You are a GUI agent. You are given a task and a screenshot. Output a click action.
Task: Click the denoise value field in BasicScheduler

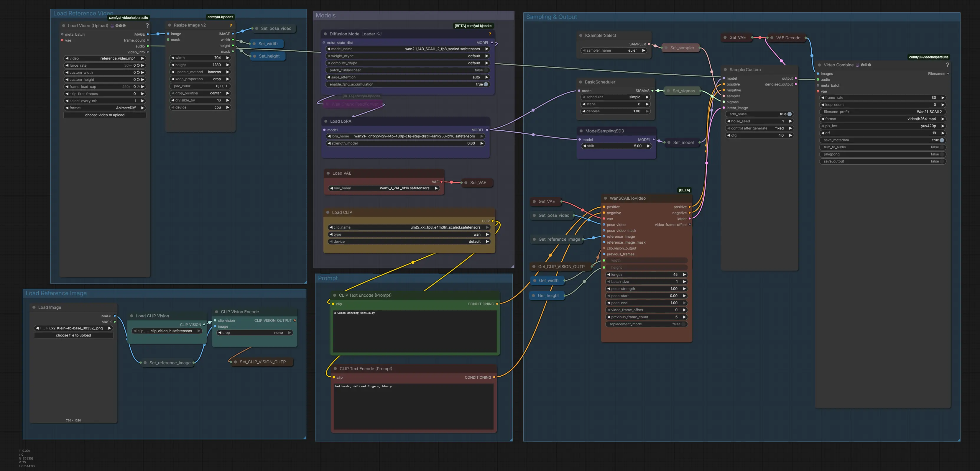(616, 111)
